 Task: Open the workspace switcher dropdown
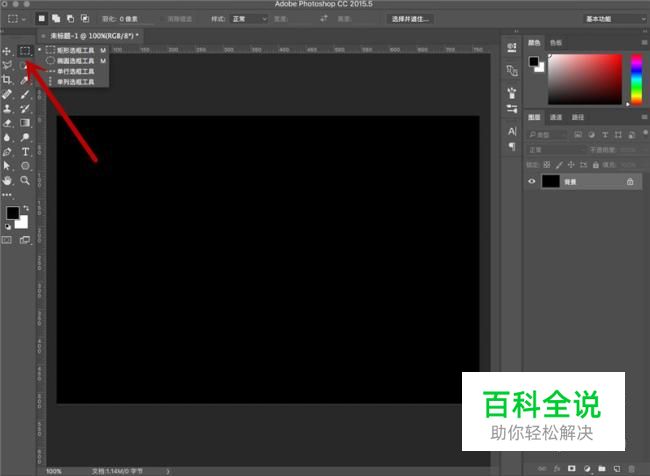[x=615, y=19]
